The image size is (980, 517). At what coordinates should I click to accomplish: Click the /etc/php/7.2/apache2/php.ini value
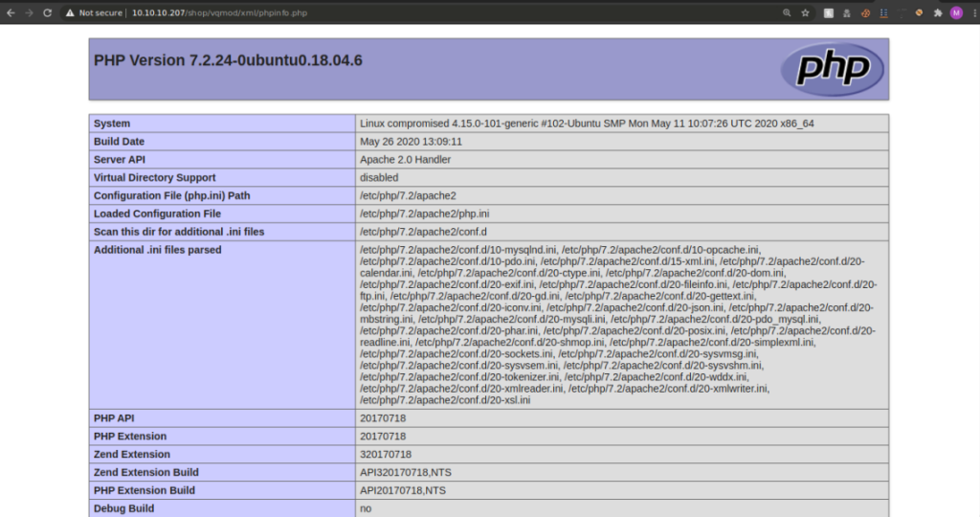click(x=424, y=214)
